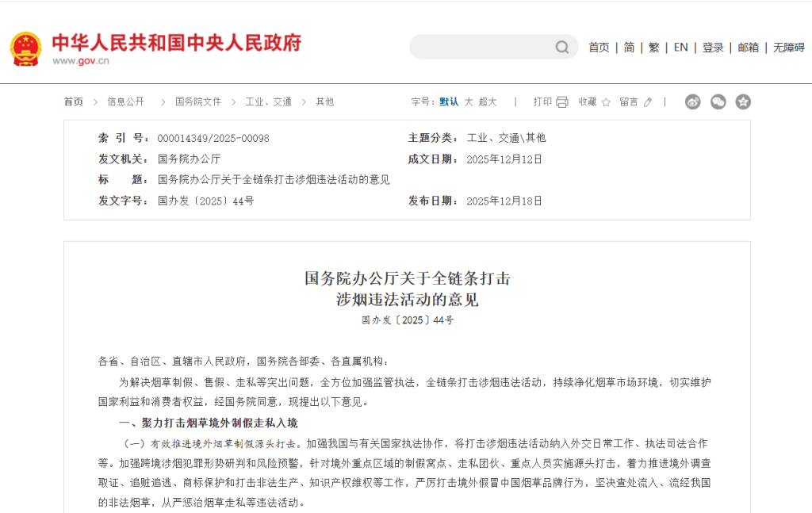
Task: Set font size to 默认
Action: coord(449,101)
